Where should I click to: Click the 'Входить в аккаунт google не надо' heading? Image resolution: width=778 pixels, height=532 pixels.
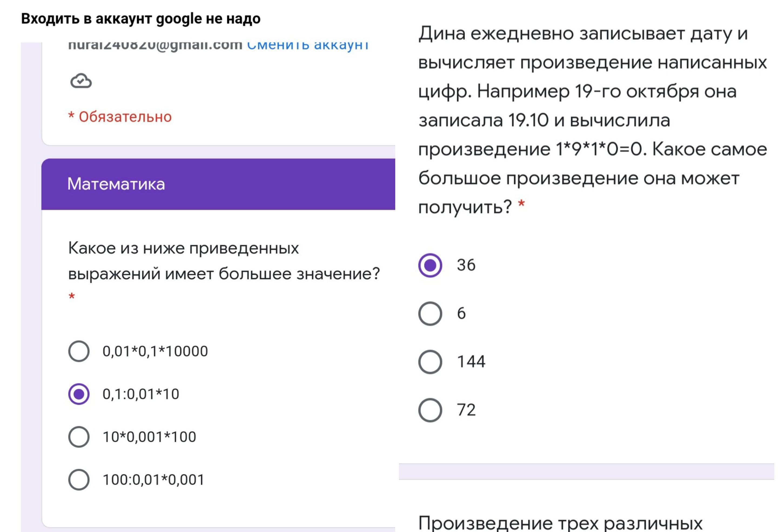coord(140,19)
